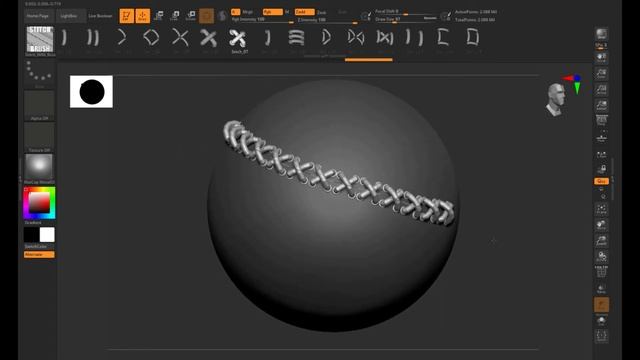Click the Dynamic draw size button
This screenshot has height=360, width=640.
coord(430,18)
